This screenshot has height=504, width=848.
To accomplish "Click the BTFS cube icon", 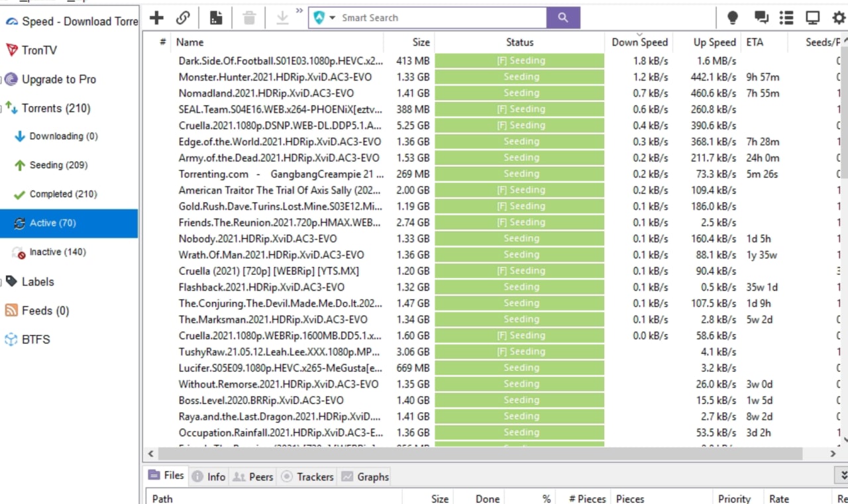I will pos(11,339).
